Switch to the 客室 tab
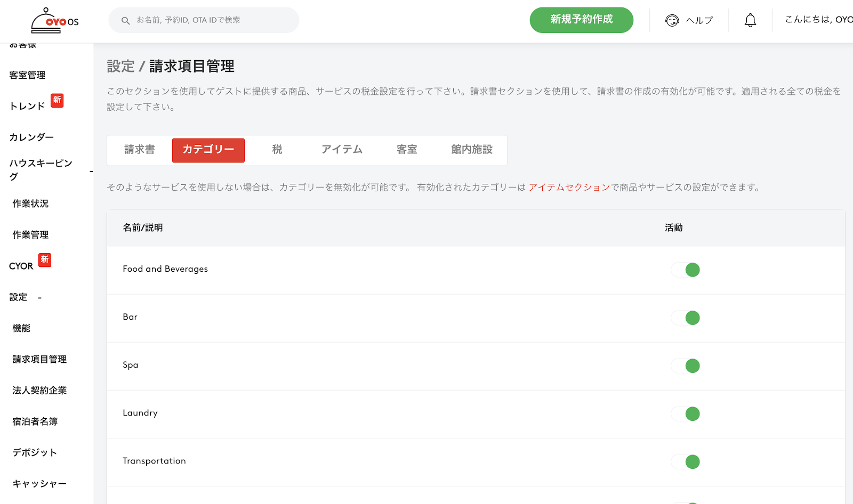This screenshot has height=504, width=853. 407,150
